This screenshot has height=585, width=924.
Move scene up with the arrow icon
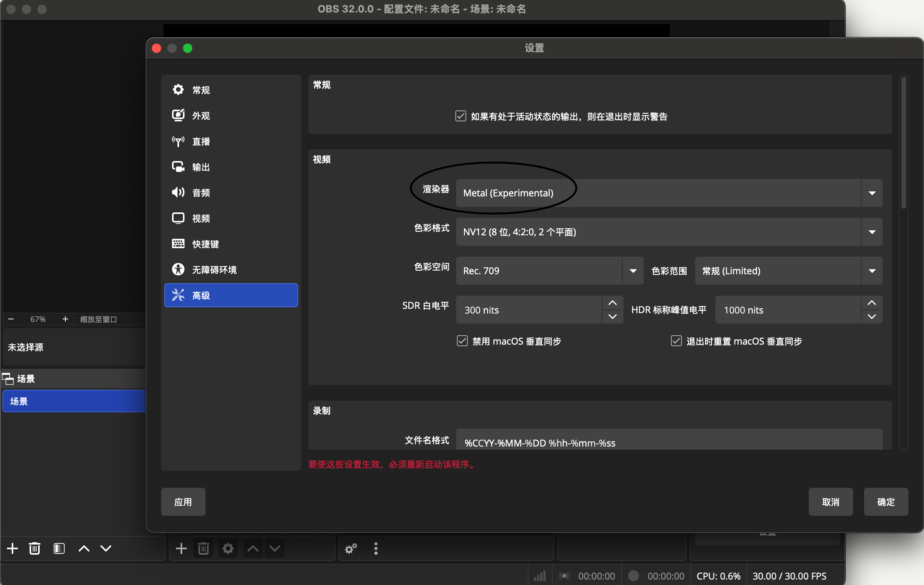tap(84, 548)
